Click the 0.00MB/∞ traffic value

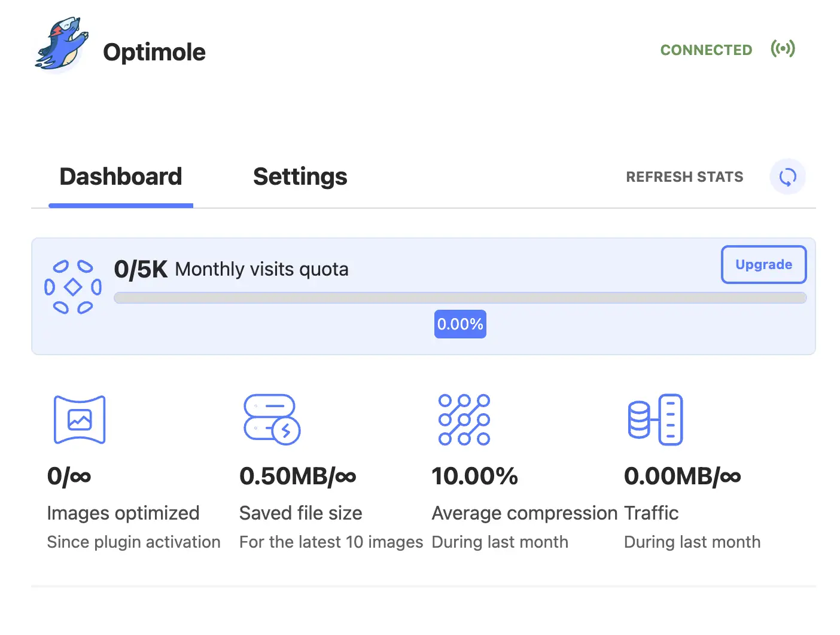(683, 477)
